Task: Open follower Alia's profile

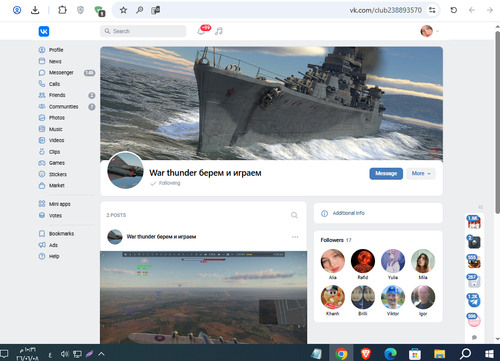Action: coord(333,261)
